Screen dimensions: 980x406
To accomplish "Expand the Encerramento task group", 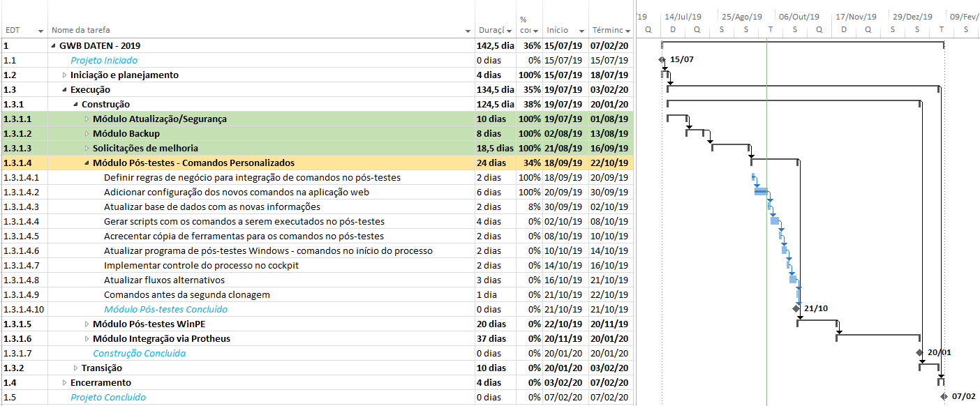I will [x=65, y=383].
